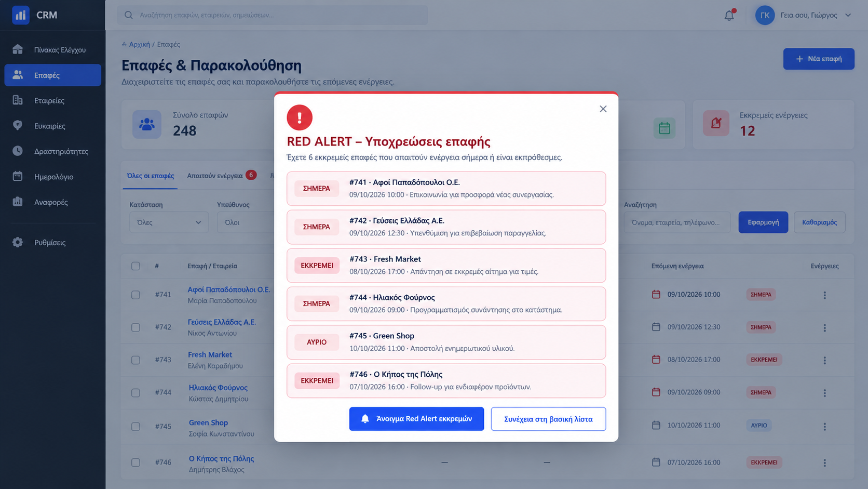Select the checkbox for contact #746

135,462
